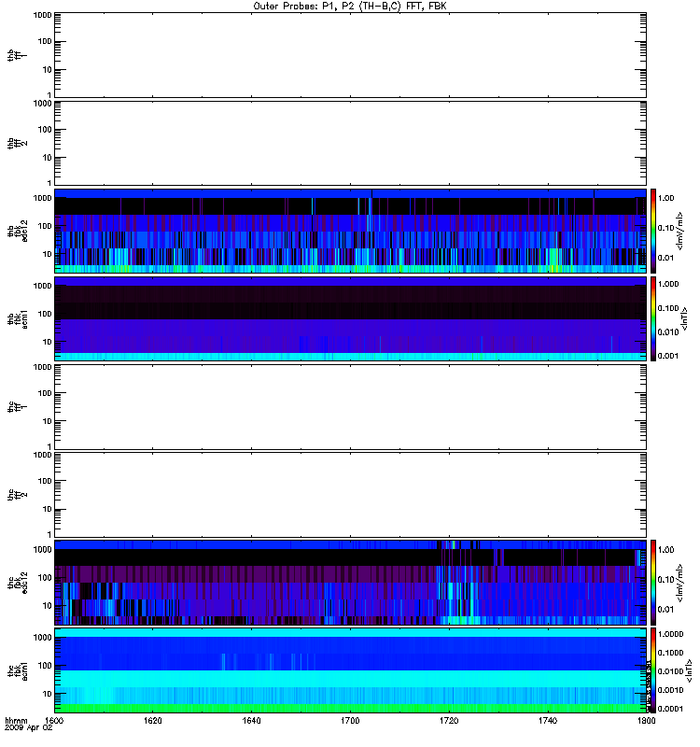Click the empty thb FFT 2 plot panel
Image resolution: width=700 pixels, height=747 pixels.
(x=350, y=143)
